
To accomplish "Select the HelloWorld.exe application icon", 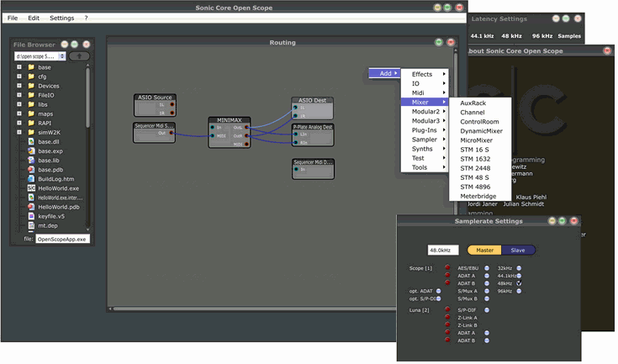I will 31,188.
